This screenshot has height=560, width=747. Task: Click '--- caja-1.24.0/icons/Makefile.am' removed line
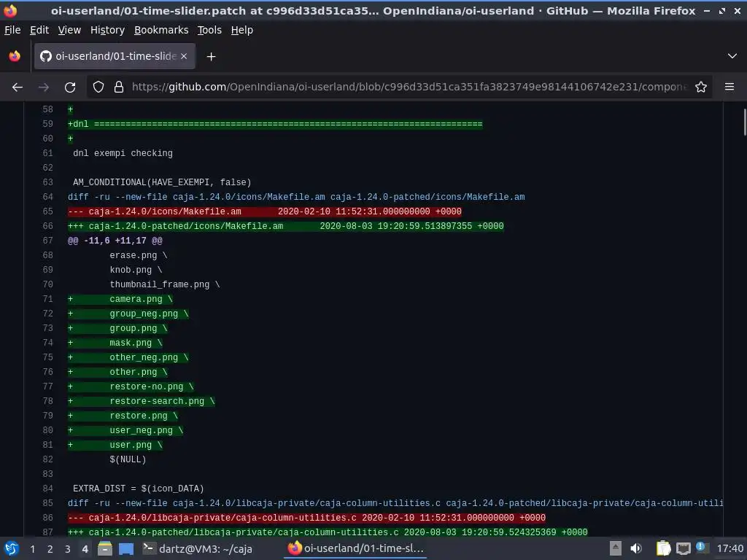pos(265,211)
